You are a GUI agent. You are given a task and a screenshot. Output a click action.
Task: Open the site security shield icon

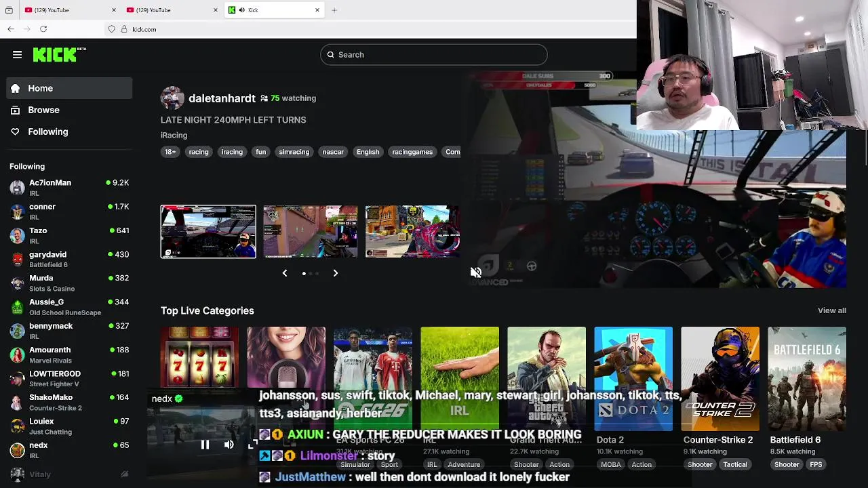(x=112, y=29)
